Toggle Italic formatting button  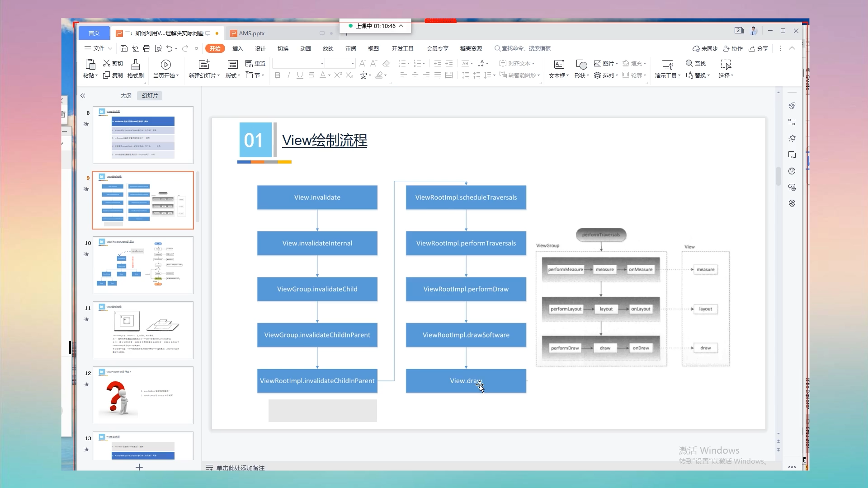point(288,75)
